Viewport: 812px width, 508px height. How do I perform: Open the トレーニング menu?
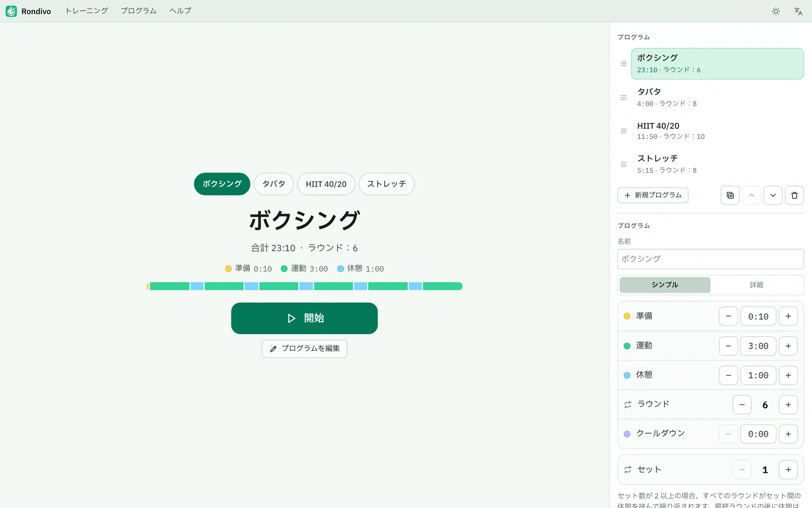(87, 11)
